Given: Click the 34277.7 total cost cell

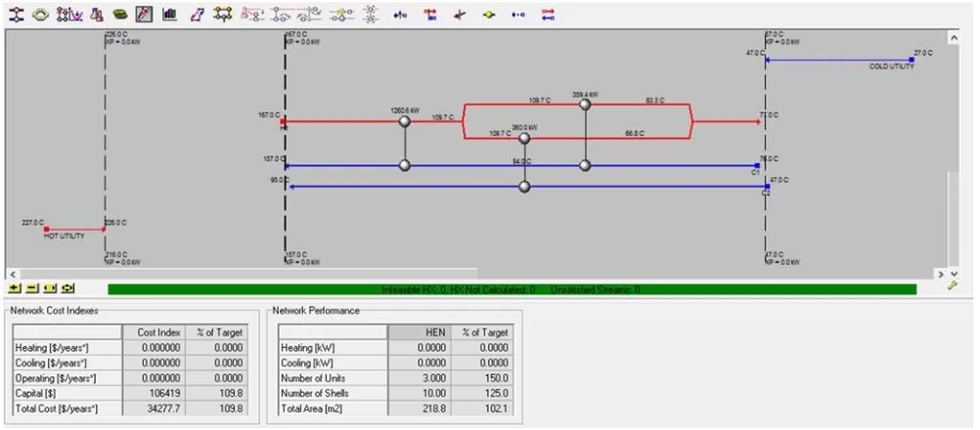Looking at the screenshot, I should coord(154,408).
